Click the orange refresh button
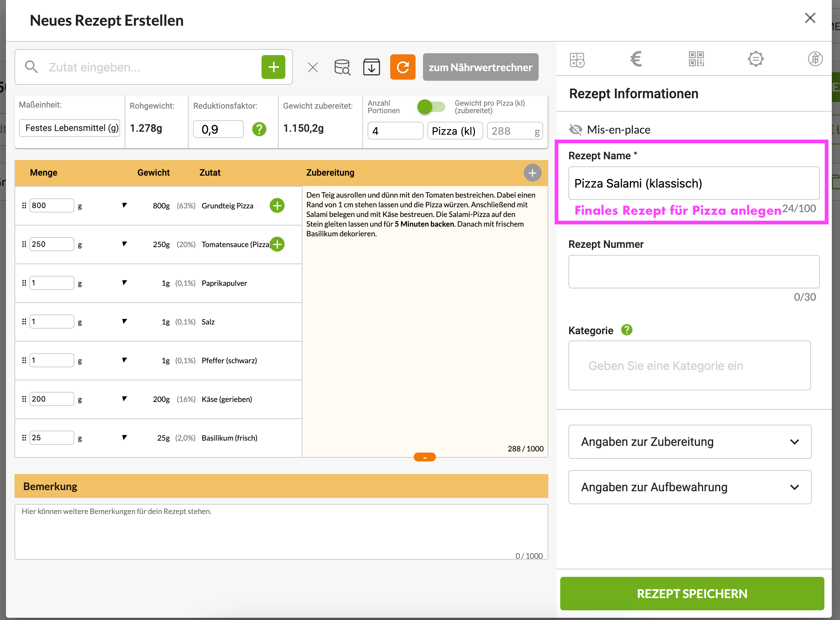Image resolution: width=840 pixels, height=620 pixels. [x=403, y=67]
